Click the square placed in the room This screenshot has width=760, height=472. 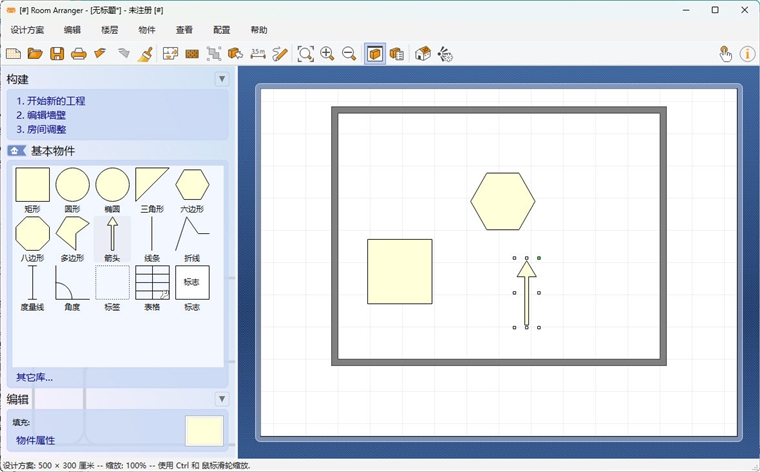pos(400,271)
